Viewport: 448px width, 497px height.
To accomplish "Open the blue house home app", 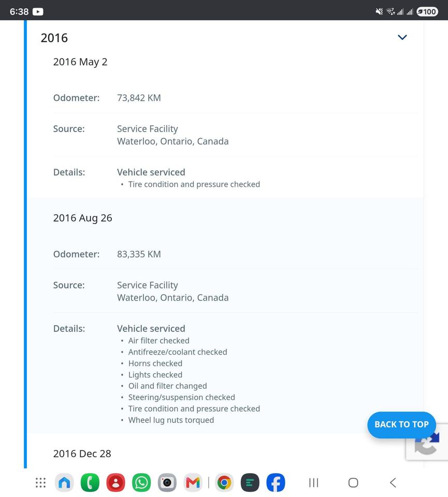I will point(64,483).
